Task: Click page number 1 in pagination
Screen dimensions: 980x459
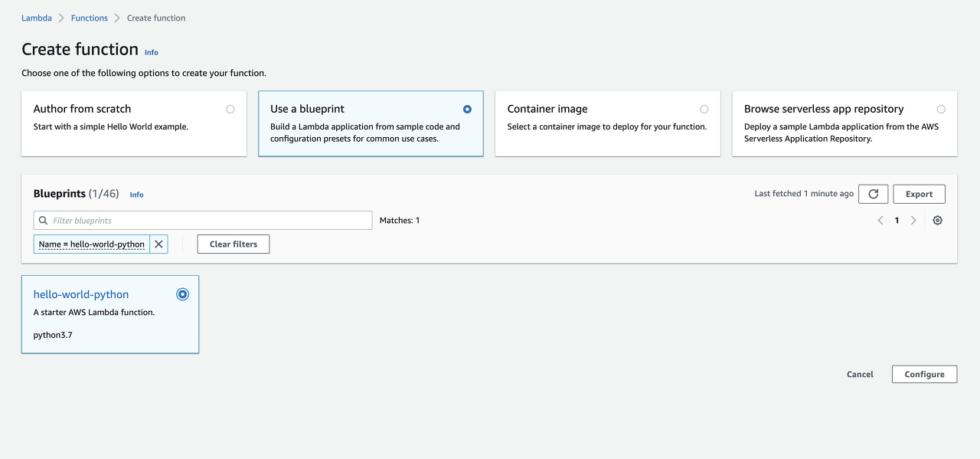Action: point(897,220)
